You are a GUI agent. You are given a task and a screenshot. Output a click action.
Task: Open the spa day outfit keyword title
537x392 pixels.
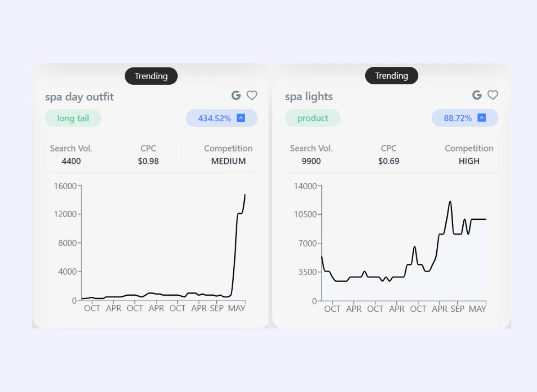[x=79, y=97]
